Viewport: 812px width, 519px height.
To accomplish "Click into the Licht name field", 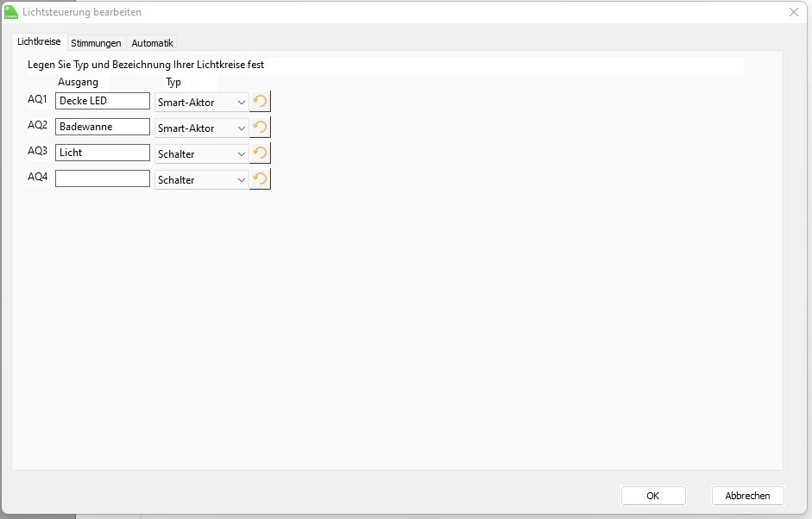I will click(x=102, y=153).
